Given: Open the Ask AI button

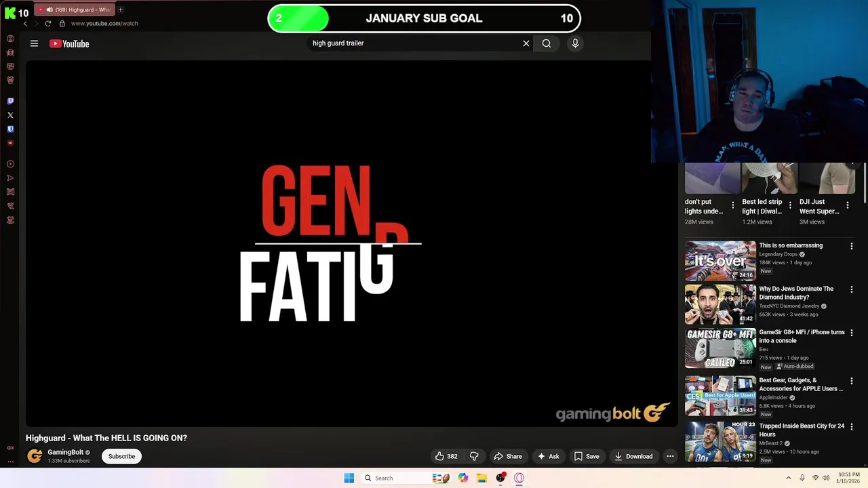Looking at the screenshot, I should tap(548, 456).
